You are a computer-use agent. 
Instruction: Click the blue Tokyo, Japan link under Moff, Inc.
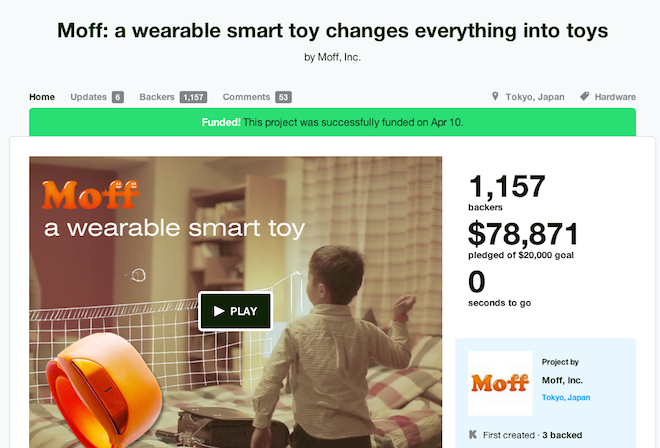click(566, 397)
